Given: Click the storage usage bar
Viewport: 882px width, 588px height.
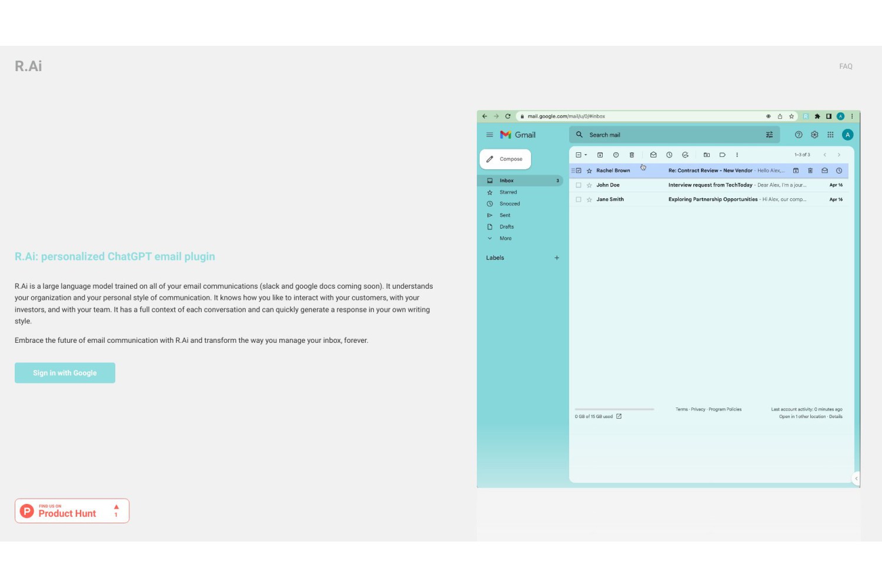Looking at the screenshot, I should click(614, 409).
